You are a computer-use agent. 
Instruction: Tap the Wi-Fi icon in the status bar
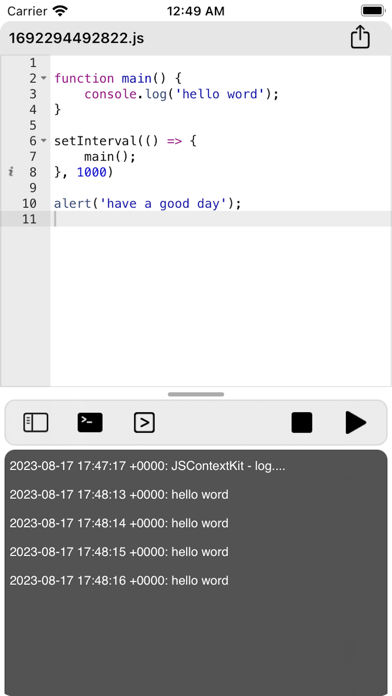click(60, 11)
